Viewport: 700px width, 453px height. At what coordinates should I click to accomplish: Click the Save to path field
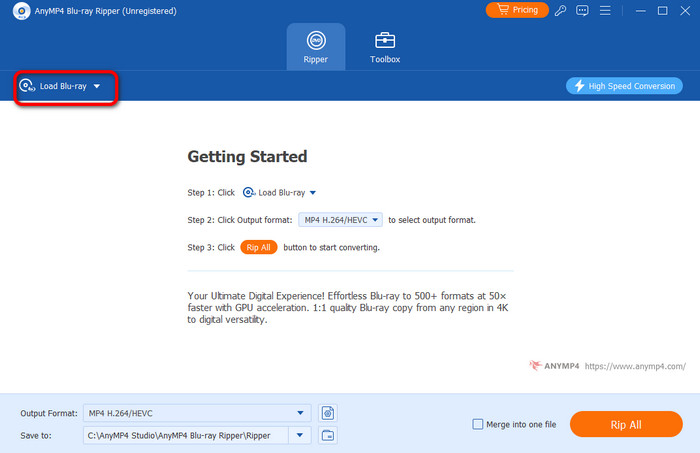tap(186, 436)
